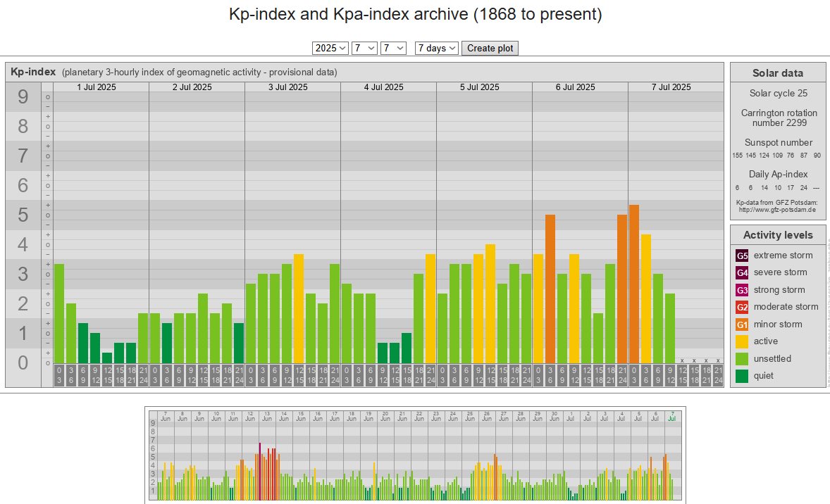Image resolution: width=830 pixels, height=504 pixels.
Task: Click sunspot number value 87
Action: tap(803, 156)
